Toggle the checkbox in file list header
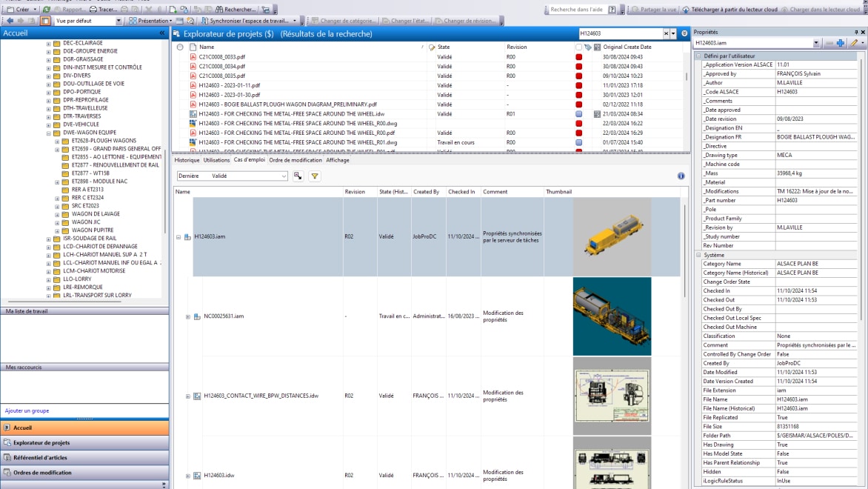Viewport: 868px width, 489px height. coord(578,47)
